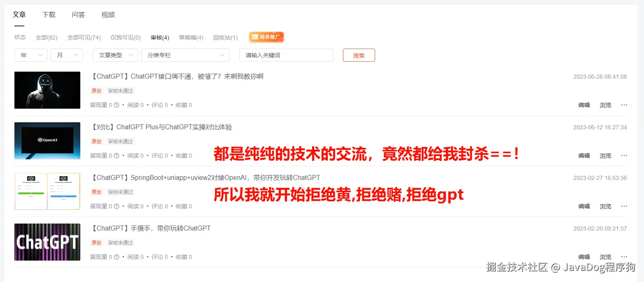The width and height of the screenshot is (644, 282).
Task: Open the 分类专栏 category dropdown
Action: 185,55
